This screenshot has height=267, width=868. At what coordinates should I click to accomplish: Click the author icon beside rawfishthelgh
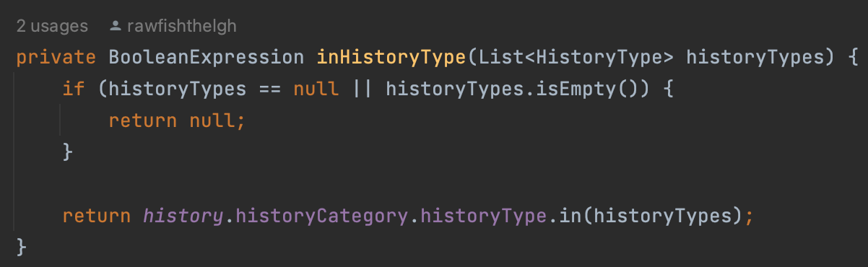click(115, 27)
